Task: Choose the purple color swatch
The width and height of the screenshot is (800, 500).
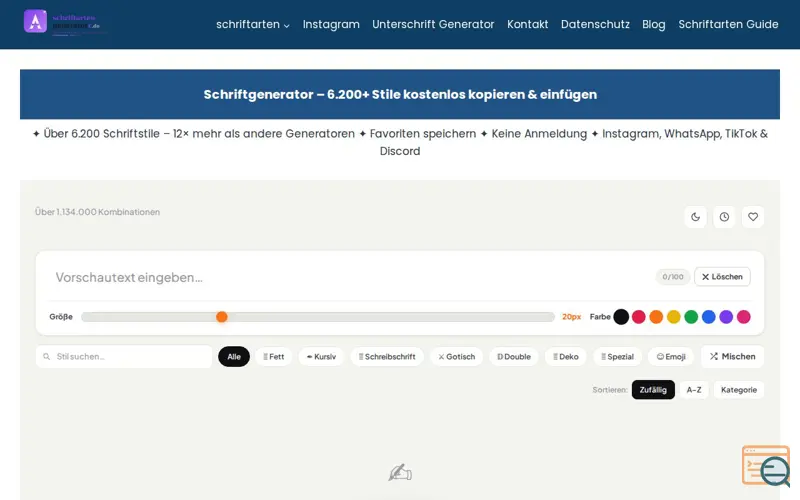Action: 726,317
